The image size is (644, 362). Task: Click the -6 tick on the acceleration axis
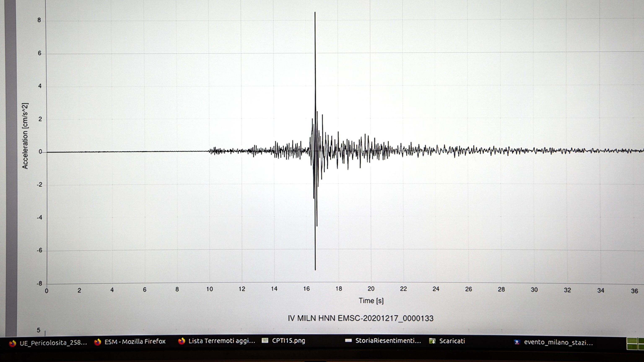pyautogui.click(x=39, y=251)
